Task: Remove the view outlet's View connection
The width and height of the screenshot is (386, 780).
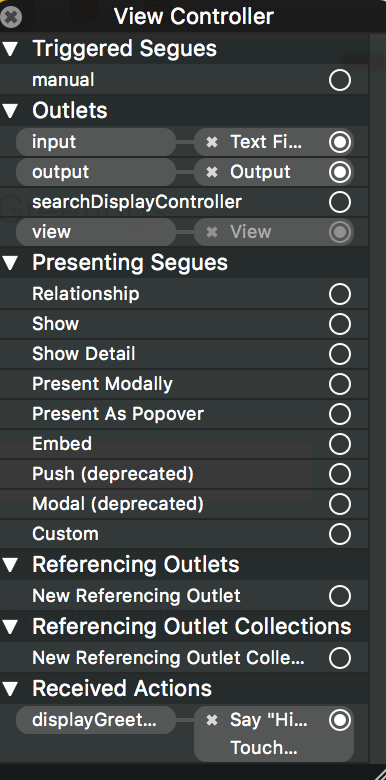Action: click(212, 232)
